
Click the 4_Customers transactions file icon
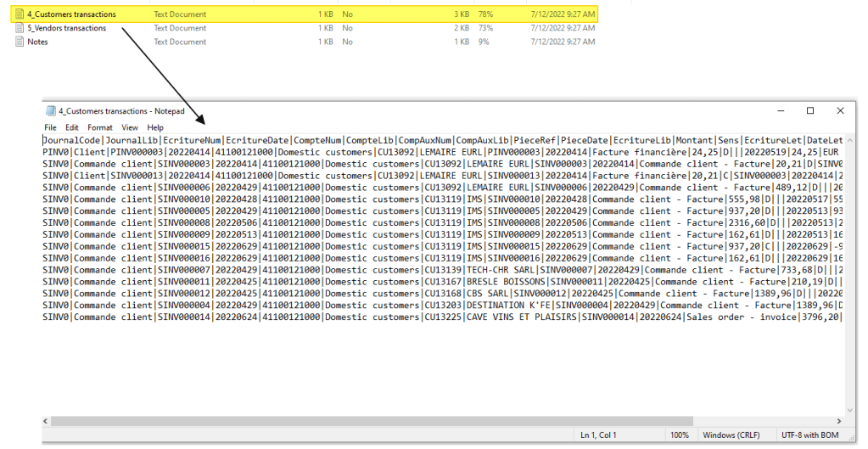tap(20, 14)
